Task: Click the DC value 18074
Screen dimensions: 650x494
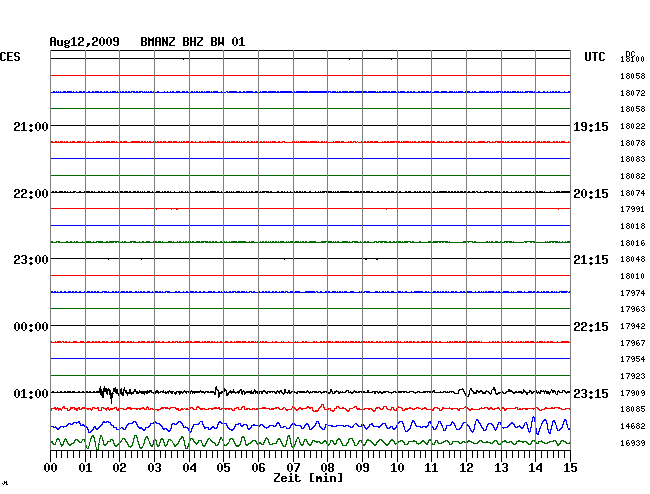Action: click(633, 193)
